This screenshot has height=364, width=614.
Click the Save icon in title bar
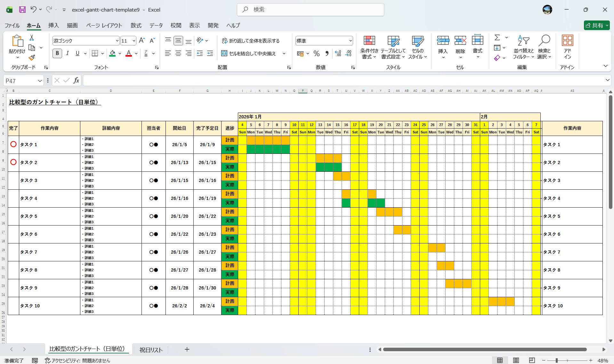[x=22, y=10]
